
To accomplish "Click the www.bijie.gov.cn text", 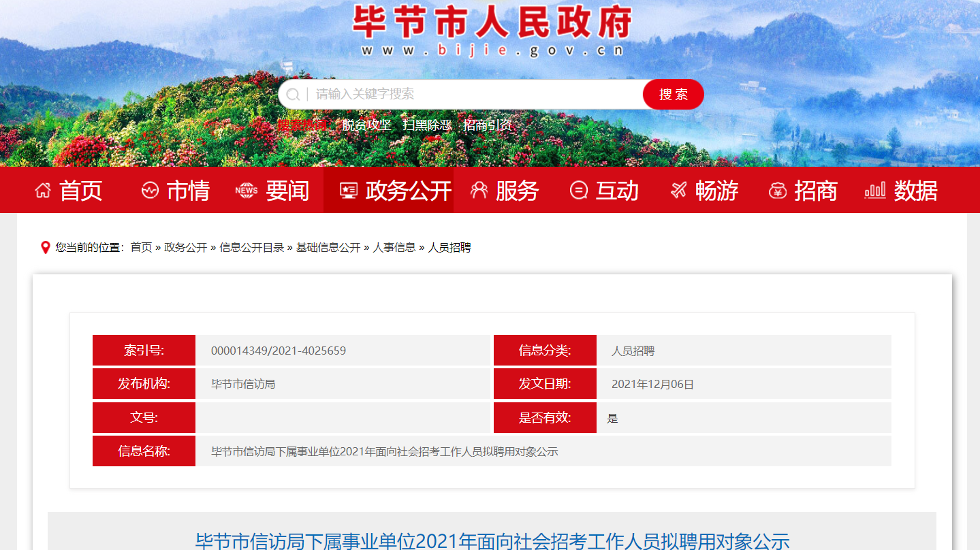I will (x=492, y=50).
